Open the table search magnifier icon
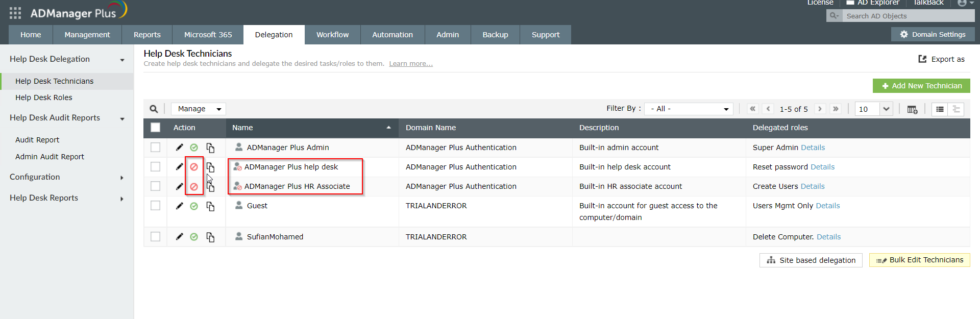The image size is (980, 319). tap(154, 109)
